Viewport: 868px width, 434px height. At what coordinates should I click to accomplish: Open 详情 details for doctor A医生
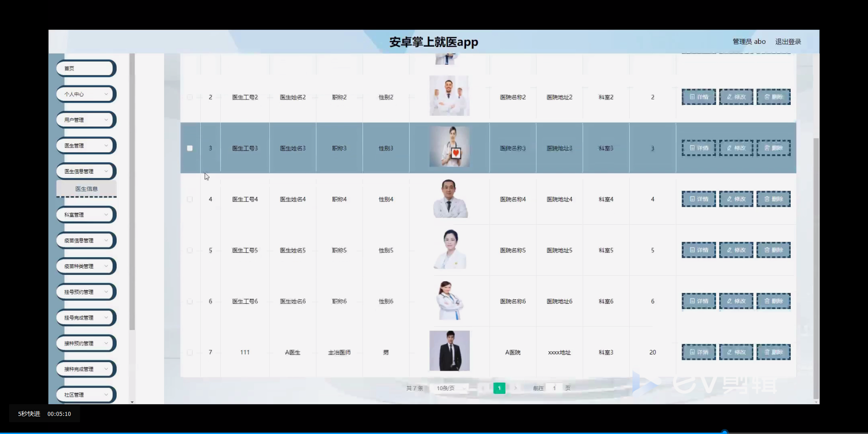[x=698, y=352]
